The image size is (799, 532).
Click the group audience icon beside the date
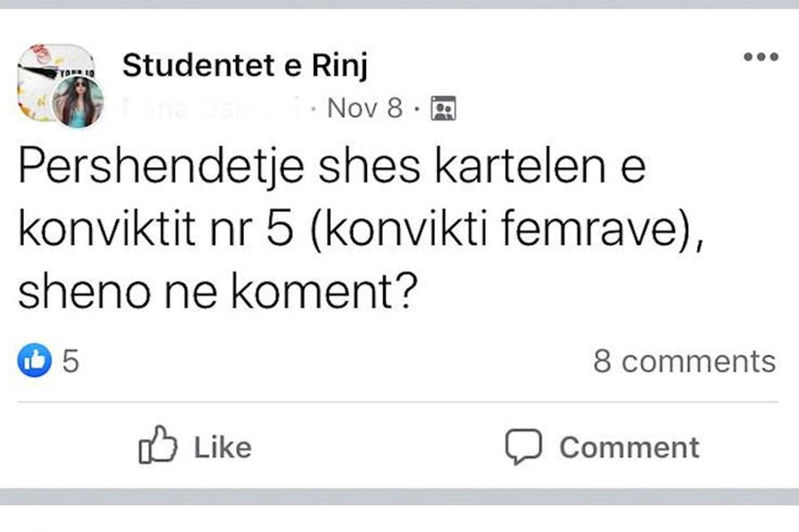pyautogui.click(x=443, y=108)
